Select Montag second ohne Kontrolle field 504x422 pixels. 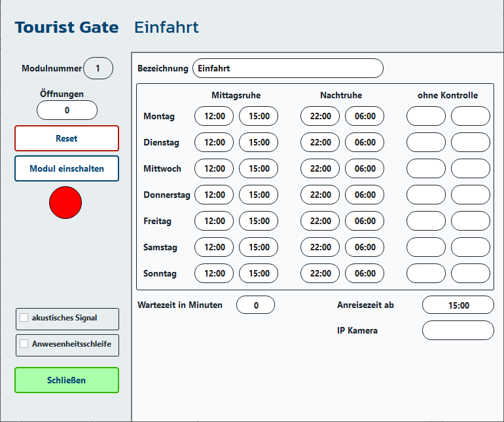pos(471,116)
